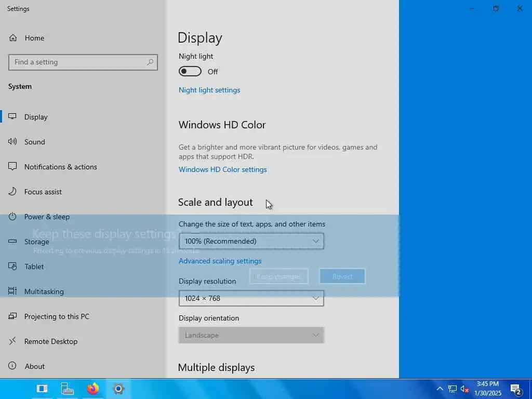Show hidden tray icons chevron
Screen dimensions: 532x399
[440, 389]
